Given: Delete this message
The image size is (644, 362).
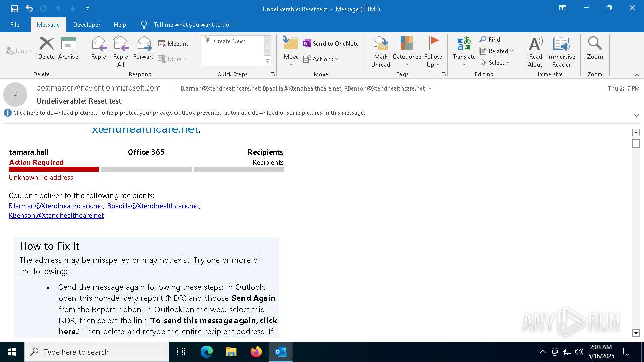Looking at the screenshot, I should coord(46,48).
